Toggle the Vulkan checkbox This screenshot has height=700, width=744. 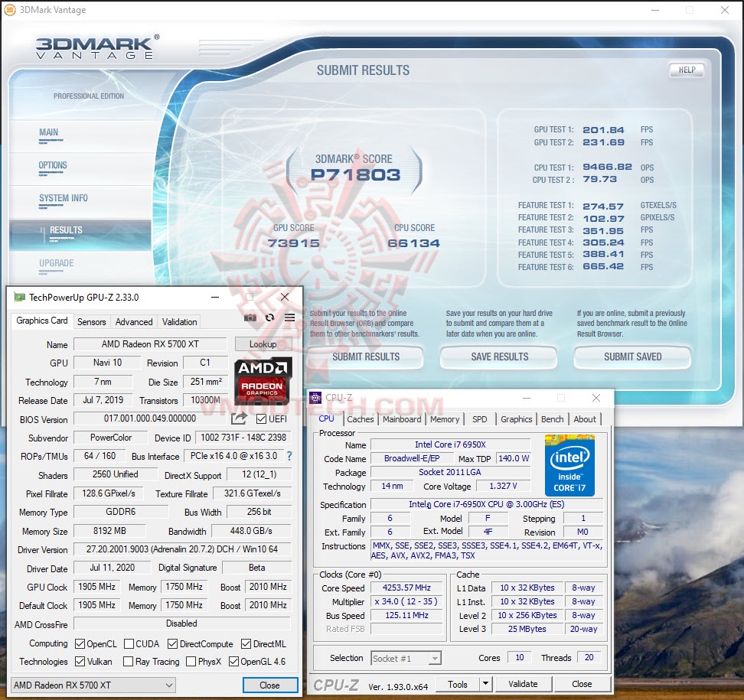click(80, 662)
